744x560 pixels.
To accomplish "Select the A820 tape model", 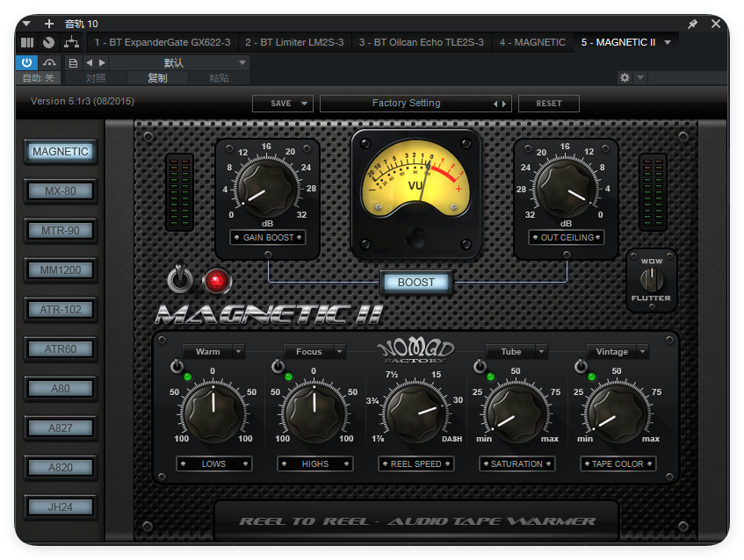I will point(61,468).
